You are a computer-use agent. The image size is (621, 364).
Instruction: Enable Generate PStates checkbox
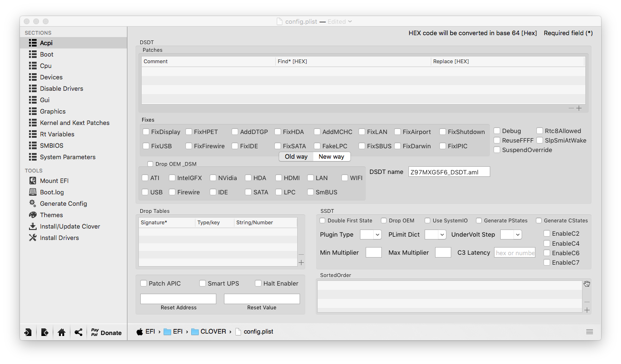point(479,220)
